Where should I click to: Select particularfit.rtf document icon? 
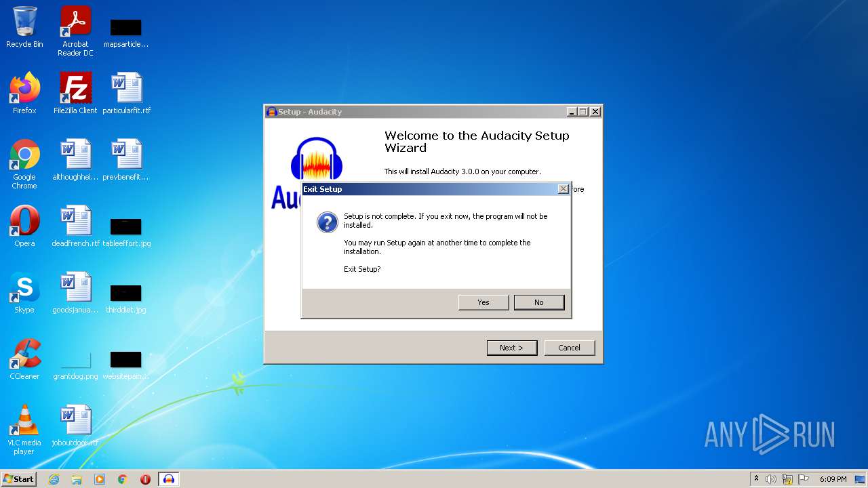[x=126, y=94]
